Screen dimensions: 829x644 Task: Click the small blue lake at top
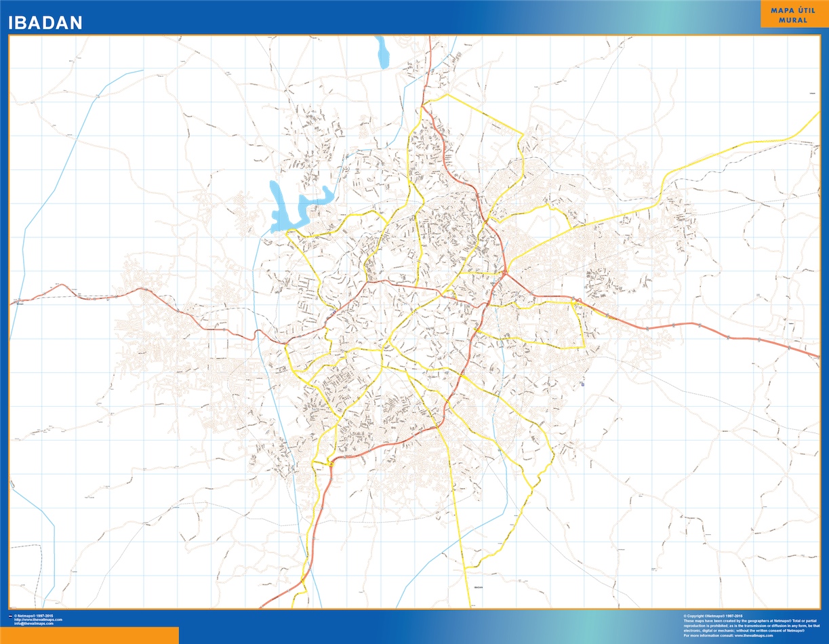coord(383,54)
